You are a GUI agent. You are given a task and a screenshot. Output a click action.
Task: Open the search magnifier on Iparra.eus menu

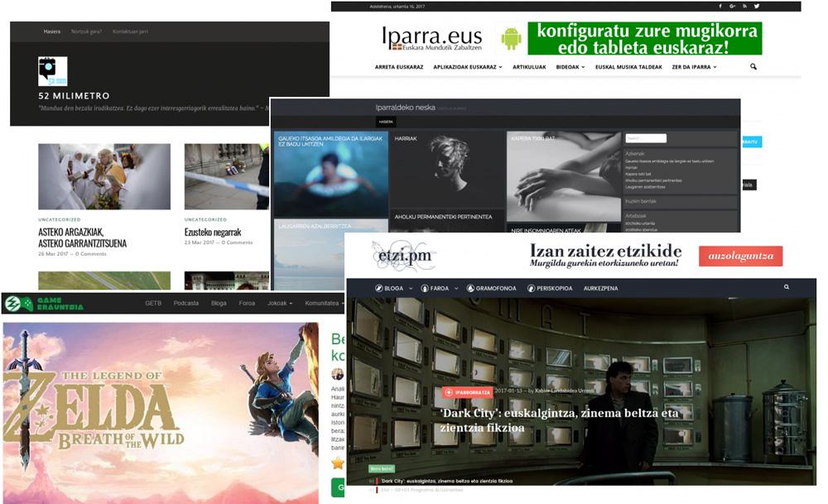tap(753, 67)
